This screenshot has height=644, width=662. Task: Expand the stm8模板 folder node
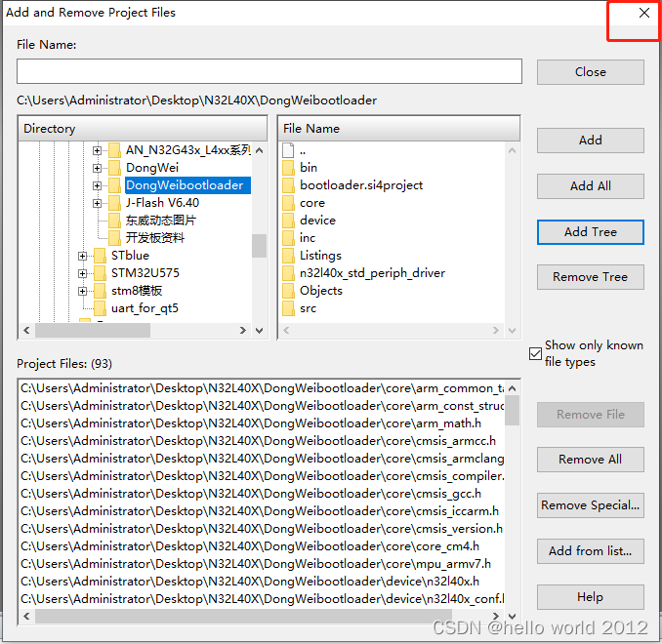(82, 291)
